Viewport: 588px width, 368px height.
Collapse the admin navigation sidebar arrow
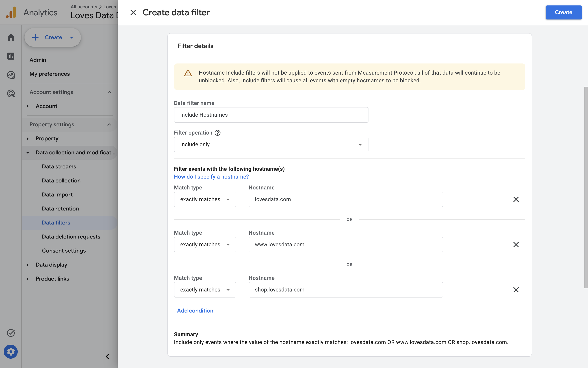pos(107,357)
